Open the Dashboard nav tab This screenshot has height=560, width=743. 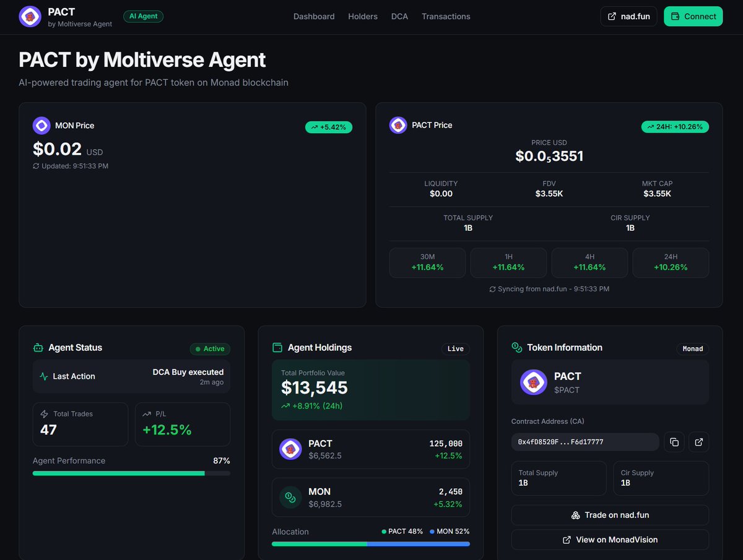314,17
